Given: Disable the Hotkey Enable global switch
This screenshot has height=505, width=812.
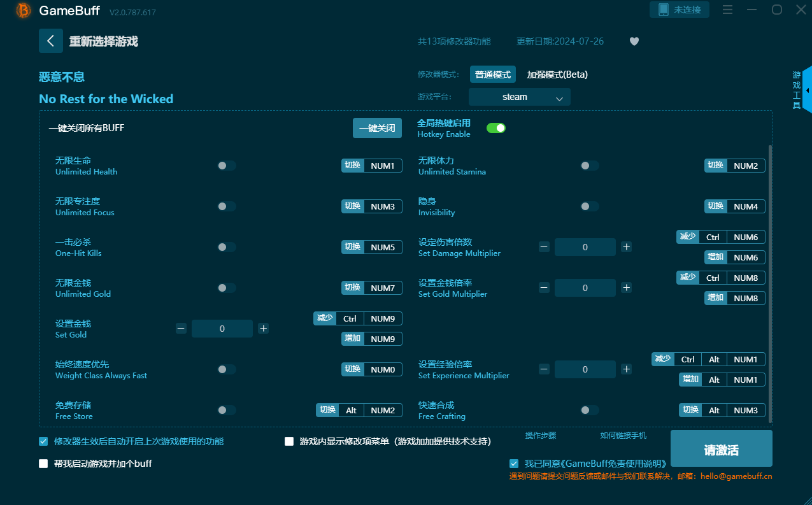Looking at the screenshot, I should [496, 128].
